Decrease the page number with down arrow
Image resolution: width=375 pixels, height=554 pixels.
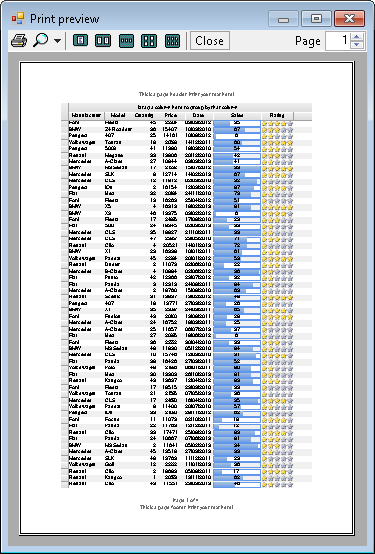357,45
